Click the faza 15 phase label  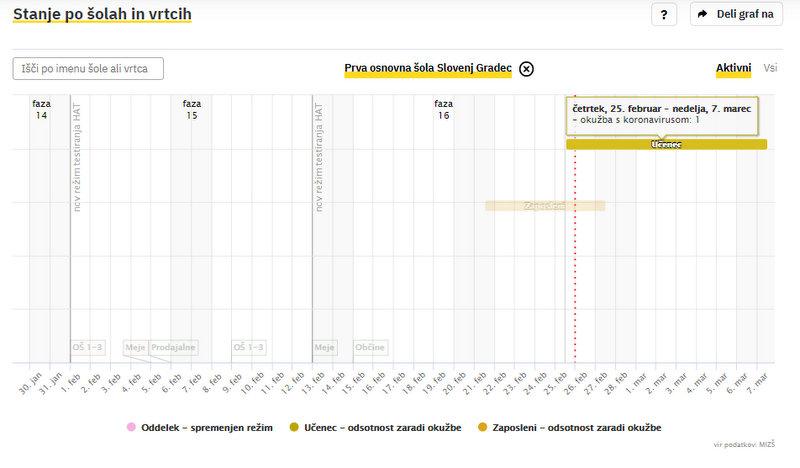[x=191, y=109]
